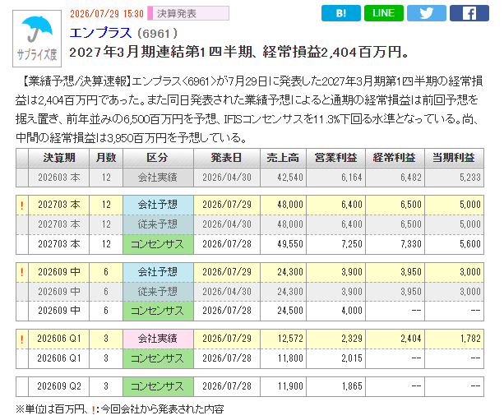
Task: Share article on Twitter
Action: [x=426, y=13]
